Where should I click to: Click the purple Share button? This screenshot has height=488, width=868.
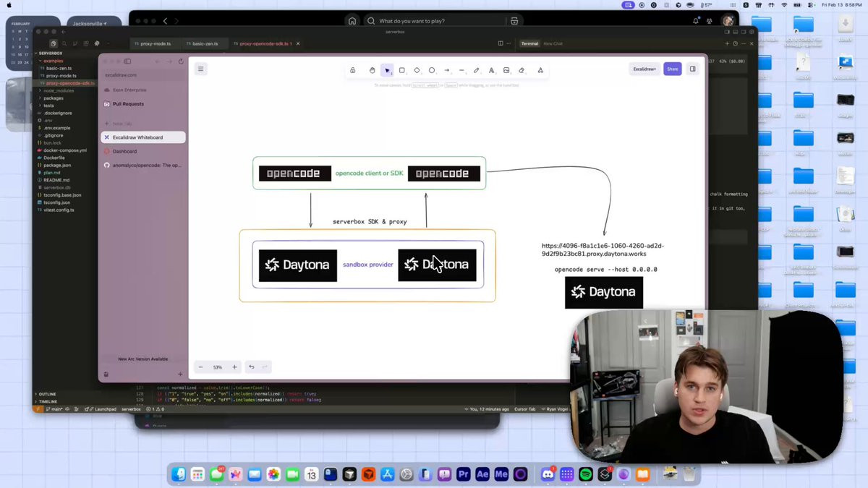(673, 69)
